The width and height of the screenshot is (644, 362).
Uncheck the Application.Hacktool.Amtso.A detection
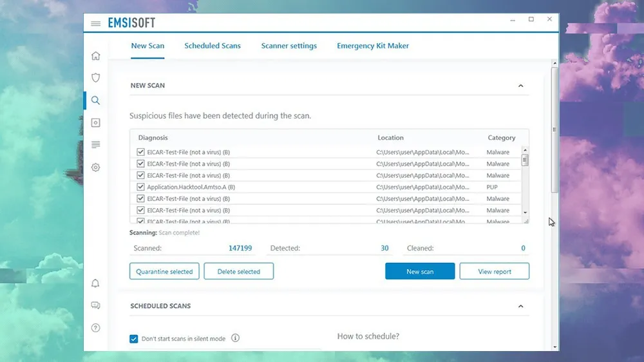141,187
